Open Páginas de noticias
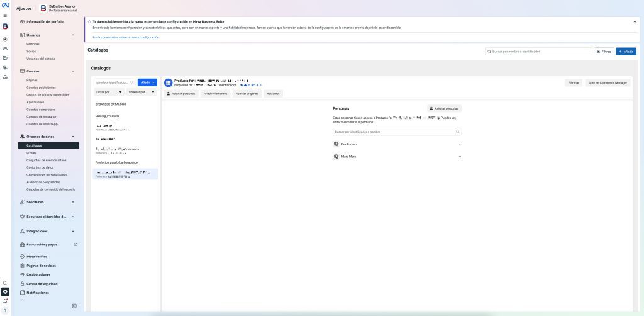This screenshot has height=316, width=644. [x=41, y=266]
